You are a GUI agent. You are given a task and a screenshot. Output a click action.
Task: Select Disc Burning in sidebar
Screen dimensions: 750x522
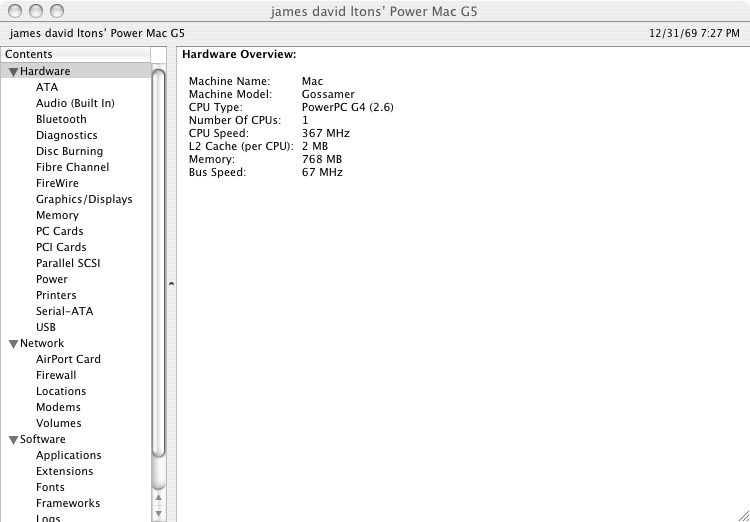[69, 151]
